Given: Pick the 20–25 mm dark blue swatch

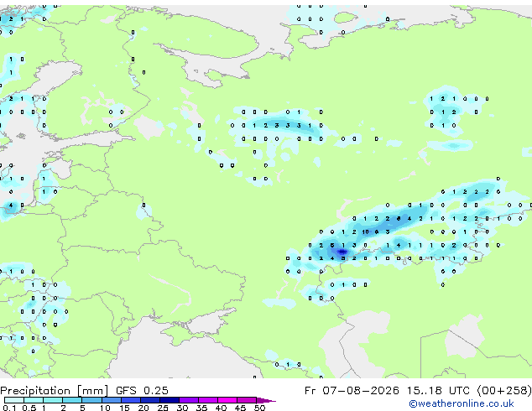Looking at the screenshot, I should (149, 400).
